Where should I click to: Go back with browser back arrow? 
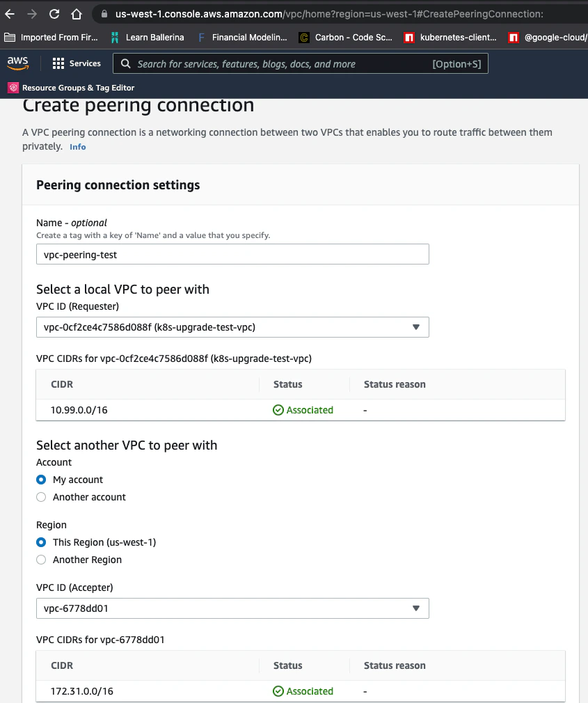click(10, 14)
